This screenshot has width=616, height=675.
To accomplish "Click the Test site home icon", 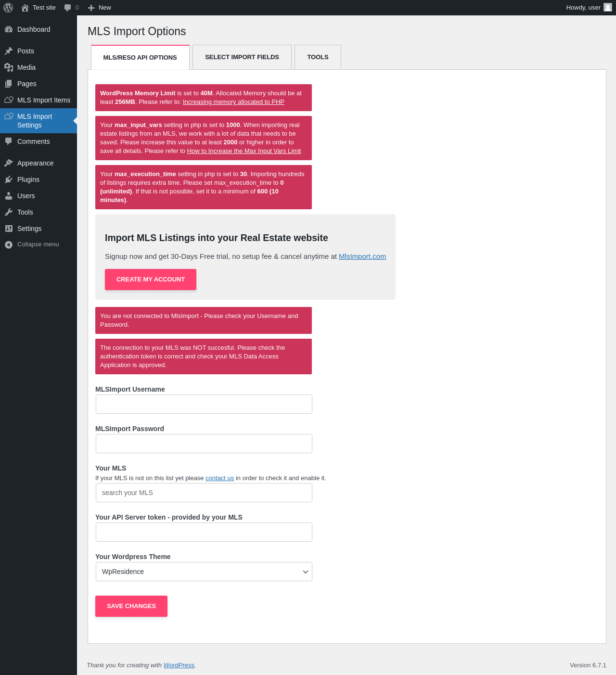I will tap(25, 8).
